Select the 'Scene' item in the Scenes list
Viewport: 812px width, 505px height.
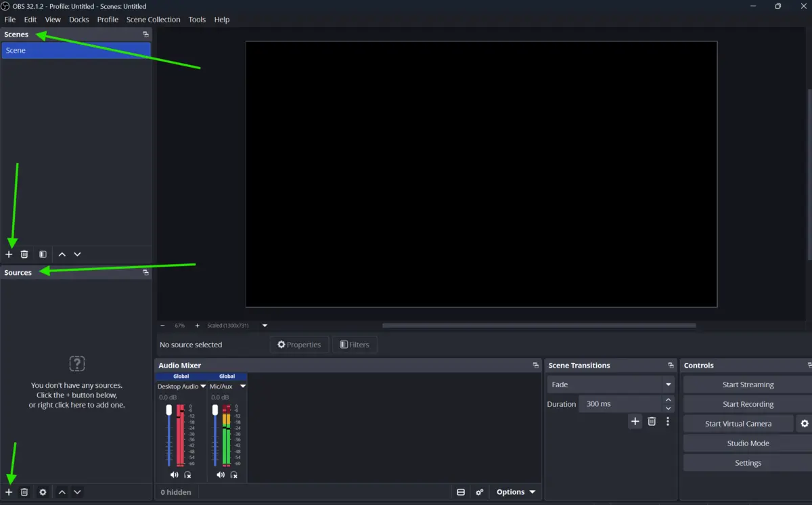tap(76, 50)
